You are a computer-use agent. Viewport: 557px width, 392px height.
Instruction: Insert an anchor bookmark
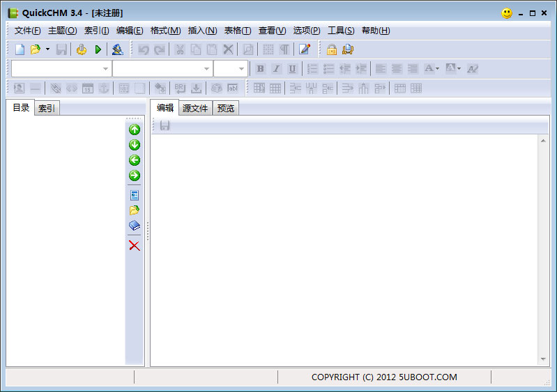click(x=104, y=88)
